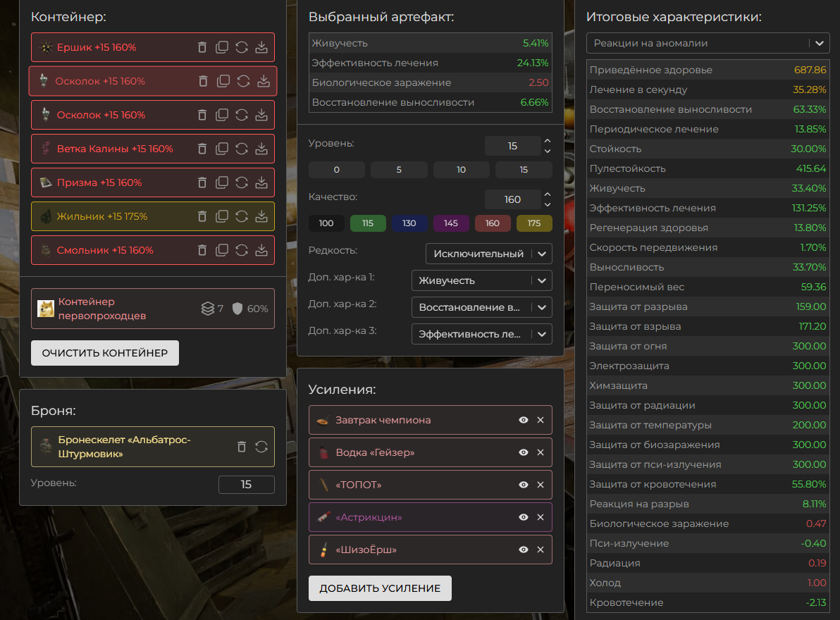
Task: Hide the Водка «Гейзер» boost effect
Action: pos(524,452)
